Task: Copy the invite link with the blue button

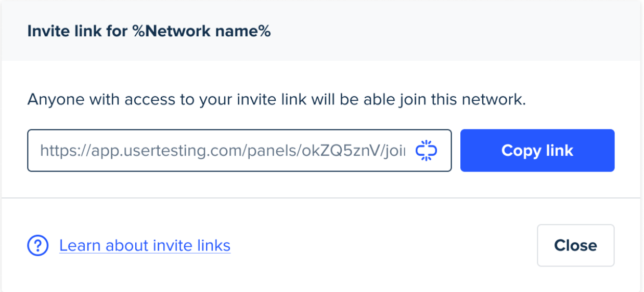Action: pyautogui.click(x=537, y=151)
